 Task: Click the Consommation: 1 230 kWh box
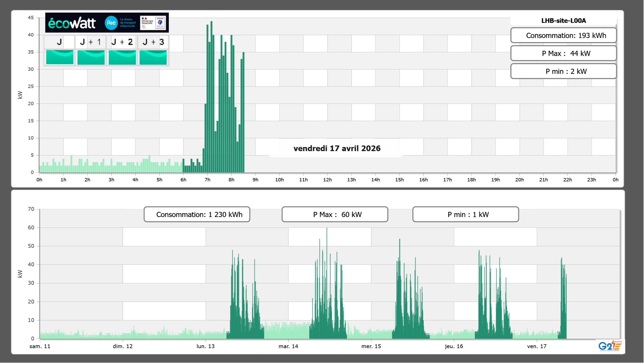point(197,214)
